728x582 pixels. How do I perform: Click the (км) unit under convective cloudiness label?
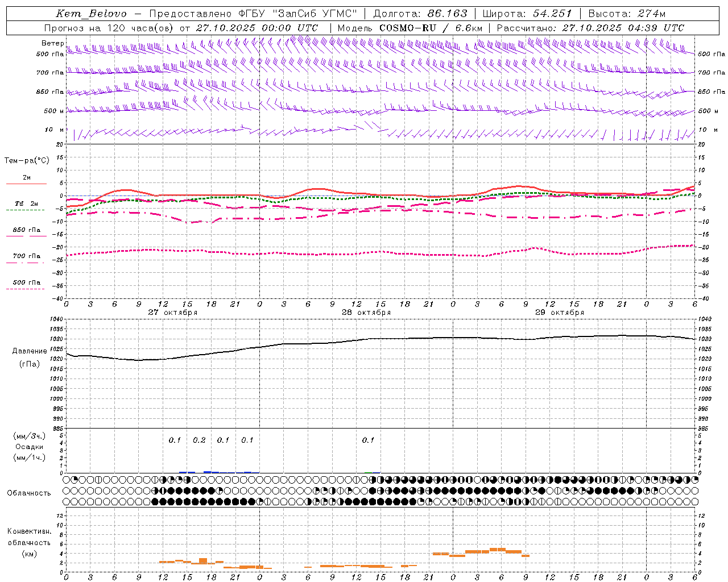30,554
